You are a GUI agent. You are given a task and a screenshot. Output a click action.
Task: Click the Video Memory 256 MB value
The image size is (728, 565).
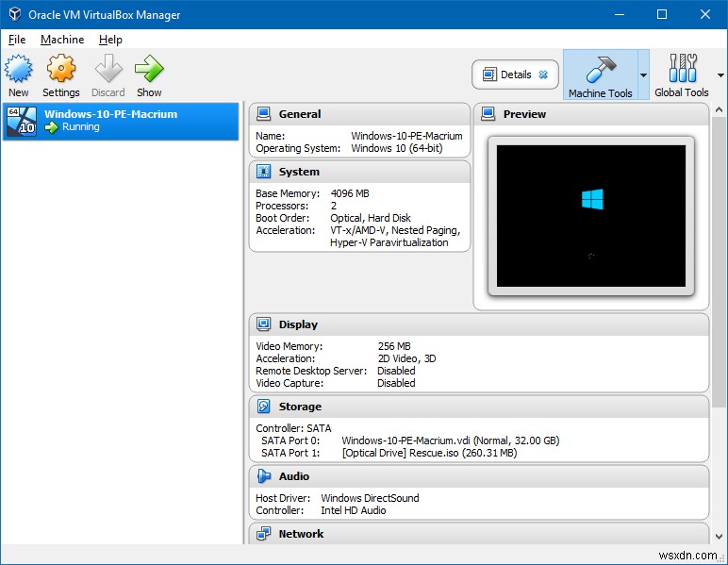(x=394, y=346)
